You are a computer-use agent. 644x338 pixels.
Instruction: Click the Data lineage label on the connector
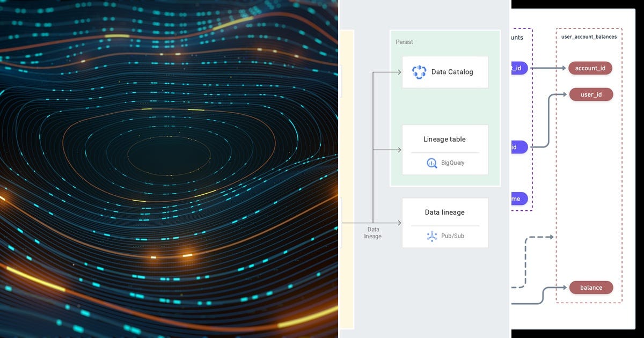coord(373,233)
